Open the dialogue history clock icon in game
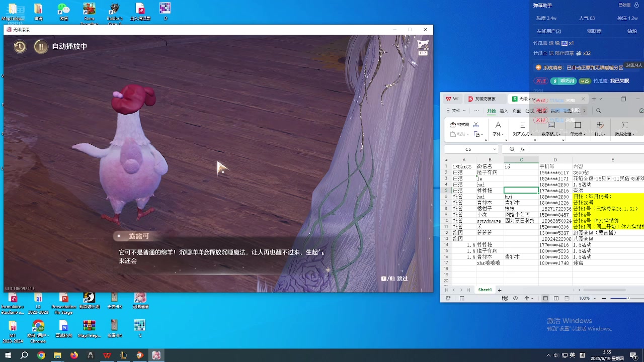This screenshot has height=362, width=644. click(x=20, y=47)
